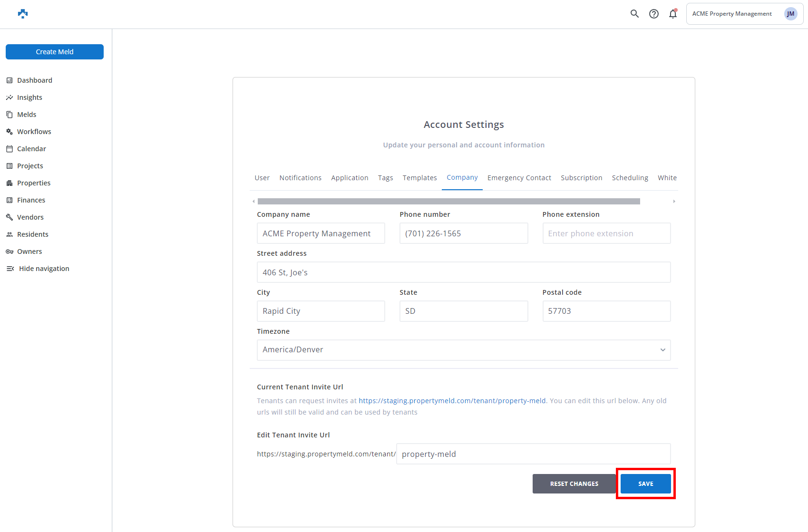Viewport: 808px width, 532px height.
Task: Click the search magnifier icon
Action: pos(634,14)
